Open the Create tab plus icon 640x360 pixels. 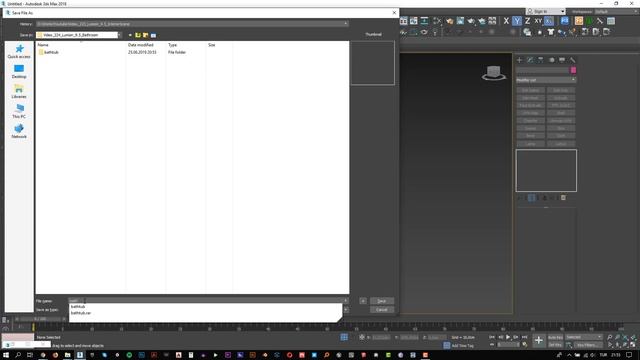[520, 60]
